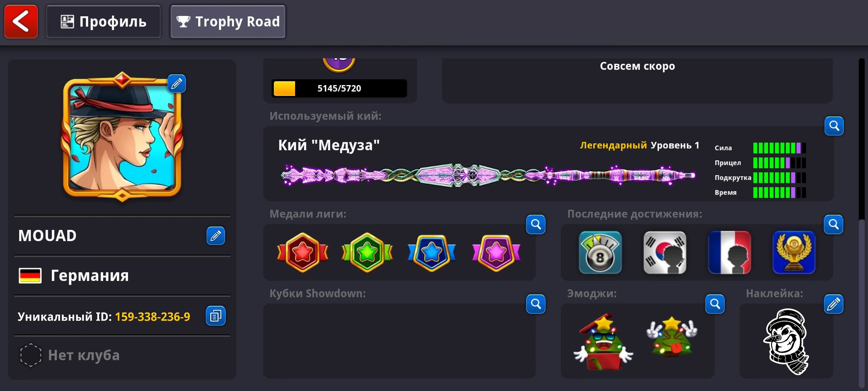Select the red star league medal

point(303,252)
